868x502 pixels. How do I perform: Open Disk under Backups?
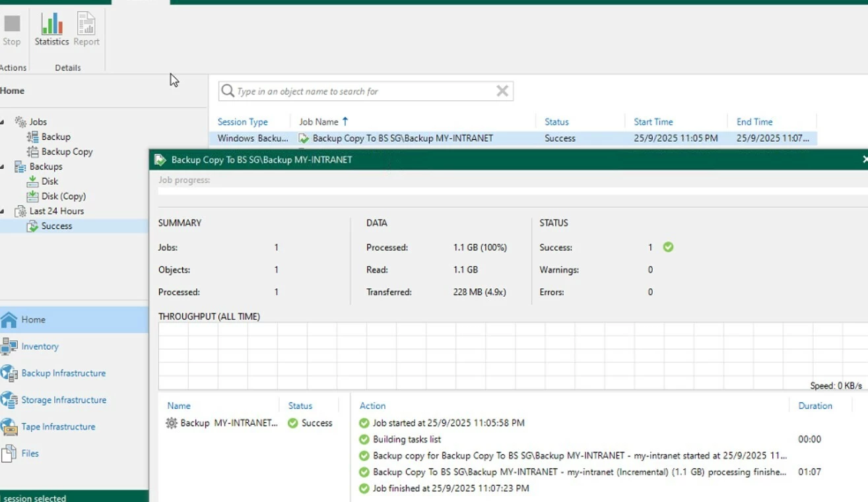coord(50,181)
